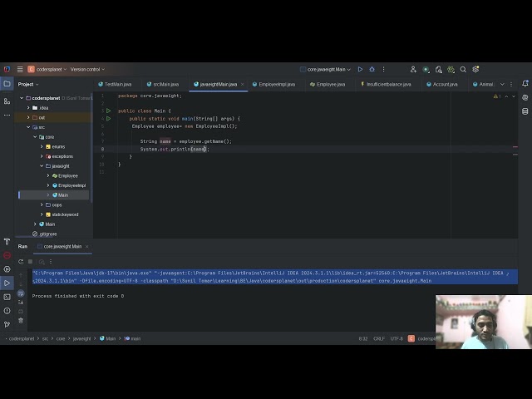The height and width of the screenshot is (399, 532).
Task: Expand the exceptions package
Action: (x=42, y=156)
